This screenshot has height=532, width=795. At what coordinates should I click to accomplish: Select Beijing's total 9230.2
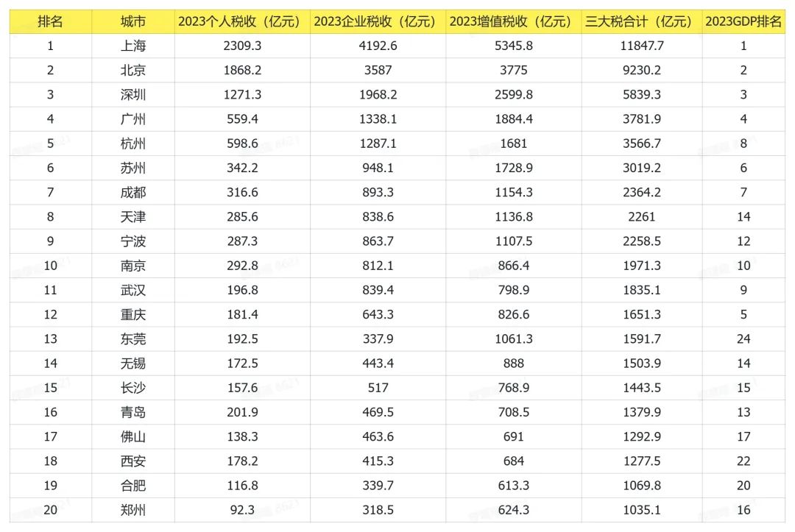pos(642,70)
